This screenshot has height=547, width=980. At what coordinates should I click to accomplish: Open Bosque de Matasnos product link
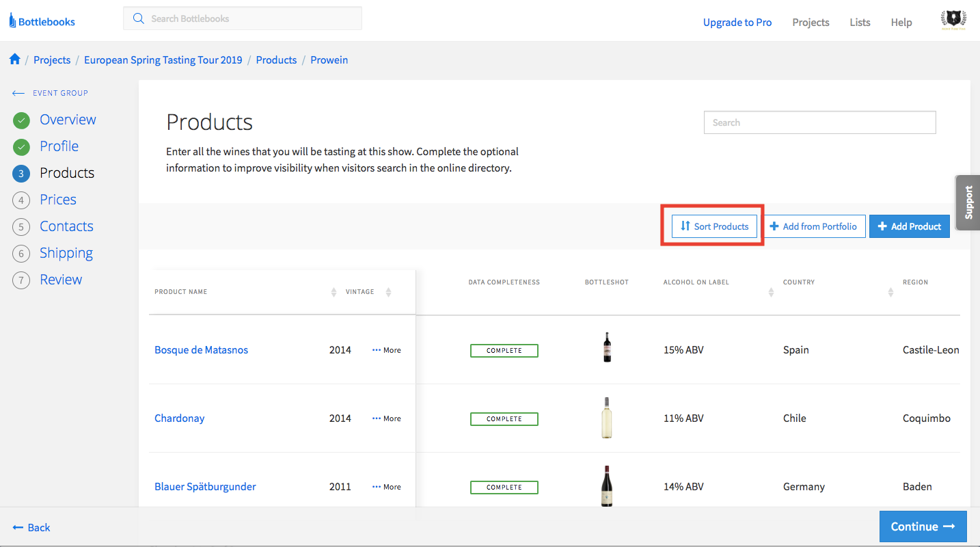201,350
